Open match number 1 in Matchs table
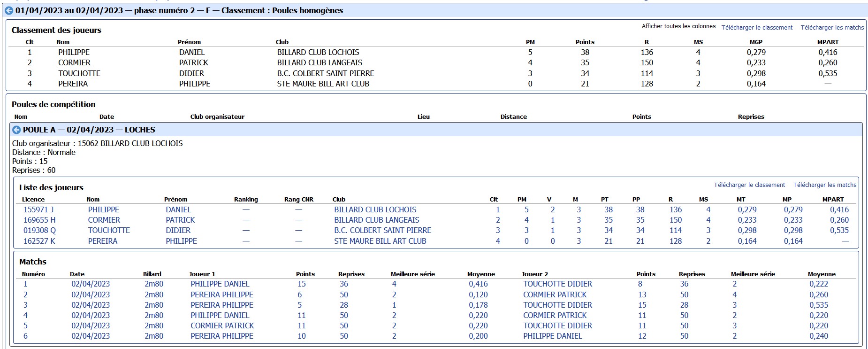This screenshot has height=349, width=868. [25, 284]
